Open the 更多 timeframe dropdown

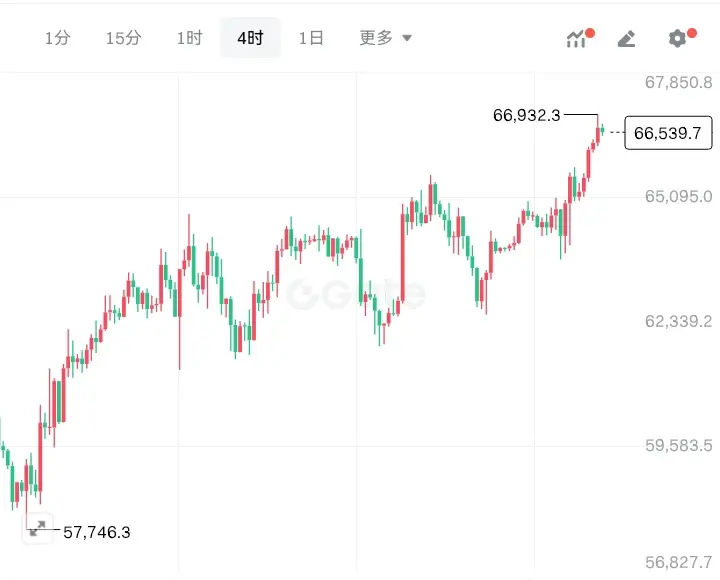click(x=385, y=38)
